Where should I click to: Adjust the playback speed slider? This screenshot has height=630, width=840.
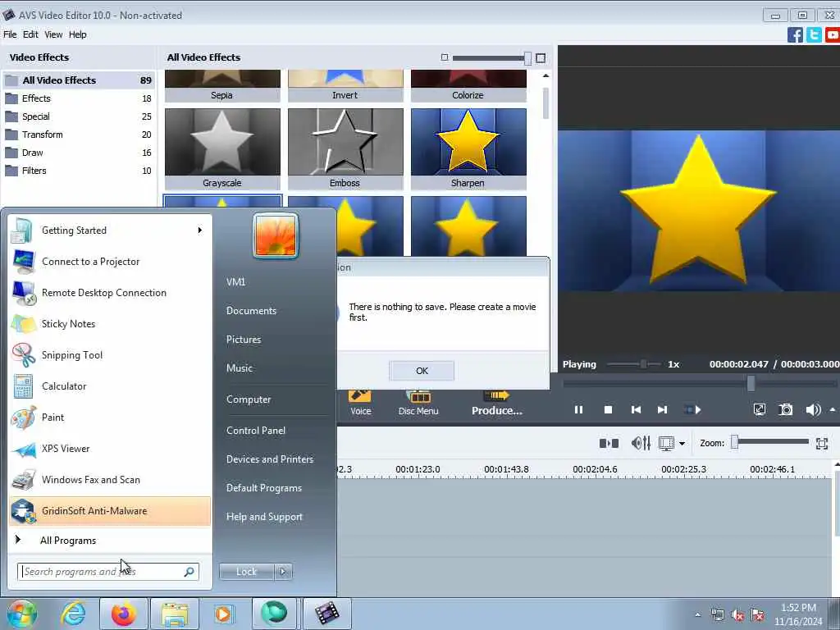click(643, 364)
